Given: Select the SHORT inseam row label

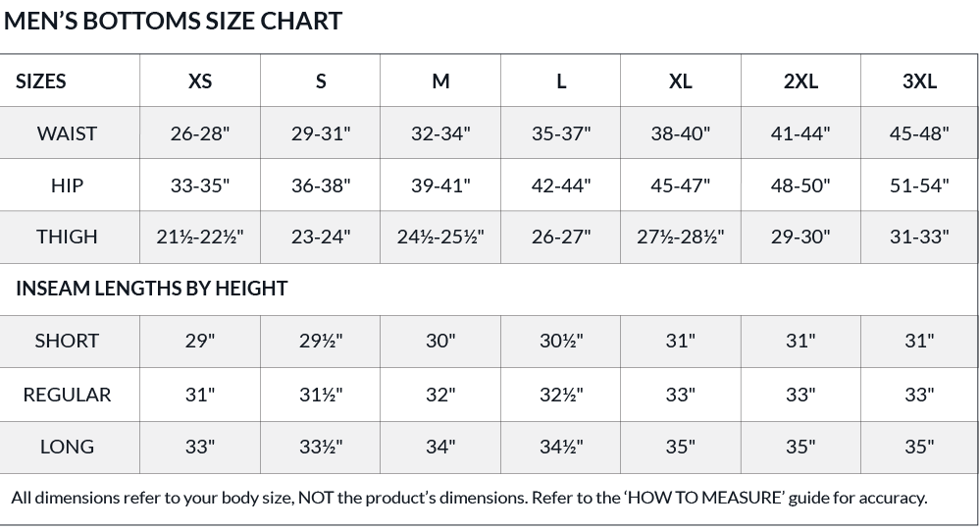Looking at the screenshot, I should point(67,341).
